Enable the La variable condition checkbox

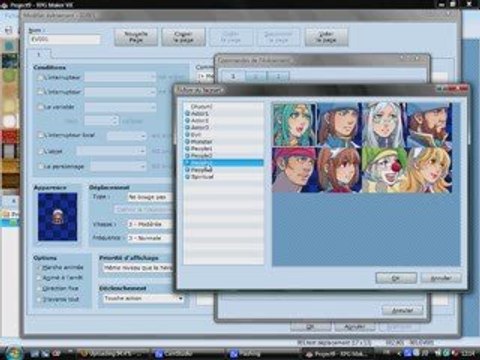[40, 107]
